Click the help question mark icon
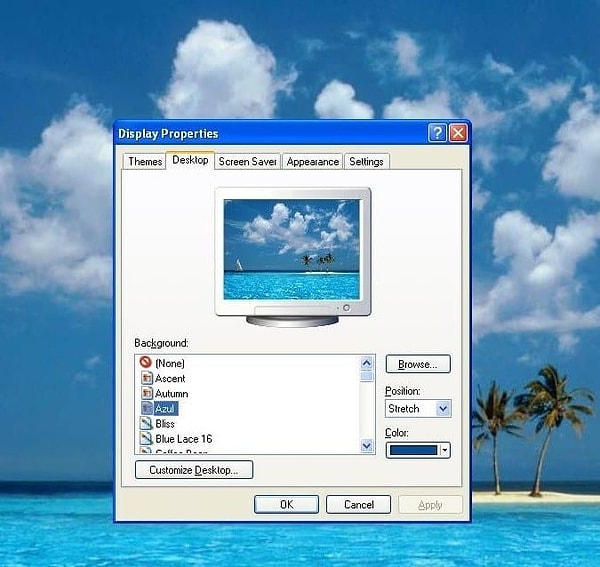 click(x=438, y=133)
